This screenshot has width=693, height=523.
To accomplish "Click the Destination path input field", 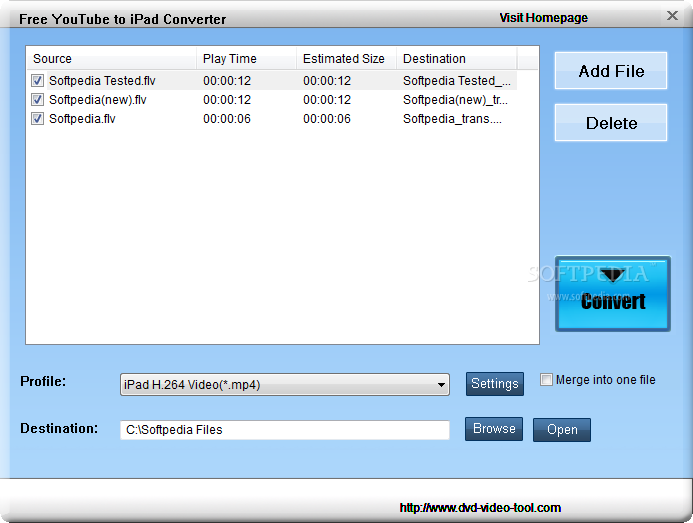I will coord(285,430).
